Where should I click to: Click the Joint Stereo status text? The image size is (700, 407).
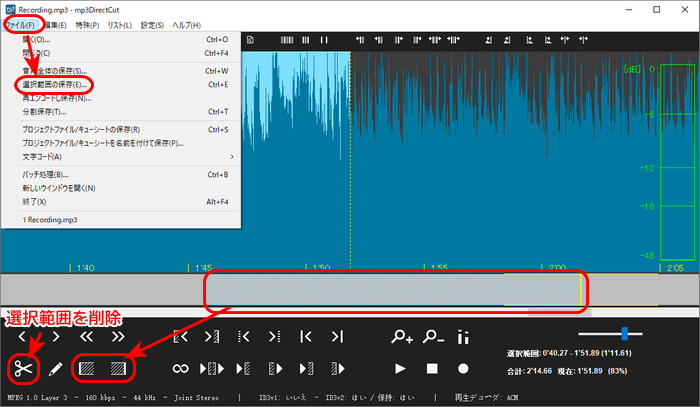(x=196, y=397)
